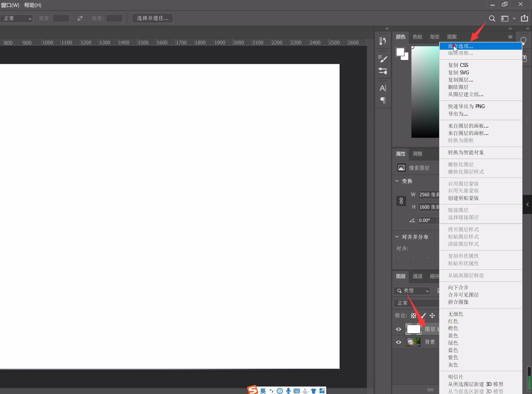Swap width and height arrows icon
The width and height of the screenshot is (532, 394).
(80, 18)
